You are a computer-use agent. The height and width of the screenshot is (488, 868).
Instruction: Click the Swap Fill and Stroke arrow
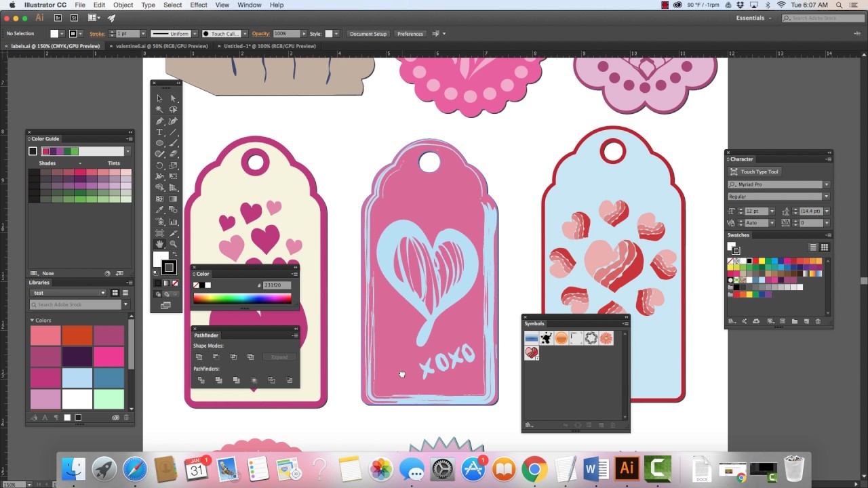pos(174,255)
